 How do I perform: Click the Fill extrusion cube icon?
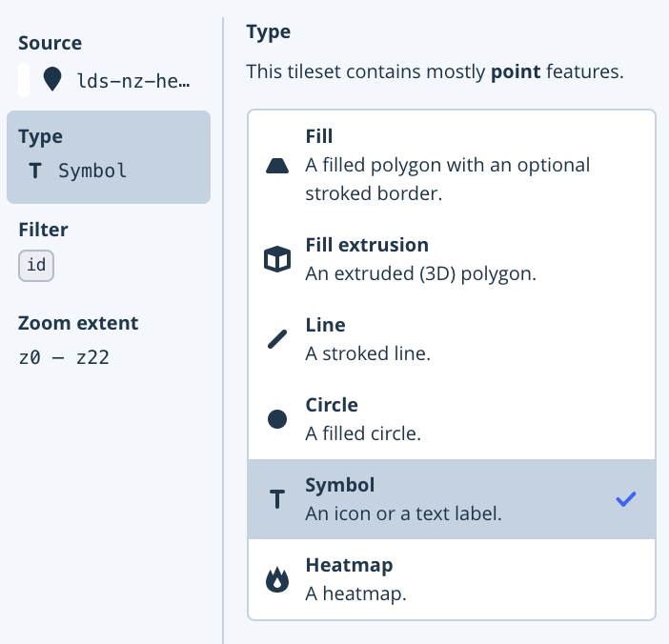click(277, 259)
